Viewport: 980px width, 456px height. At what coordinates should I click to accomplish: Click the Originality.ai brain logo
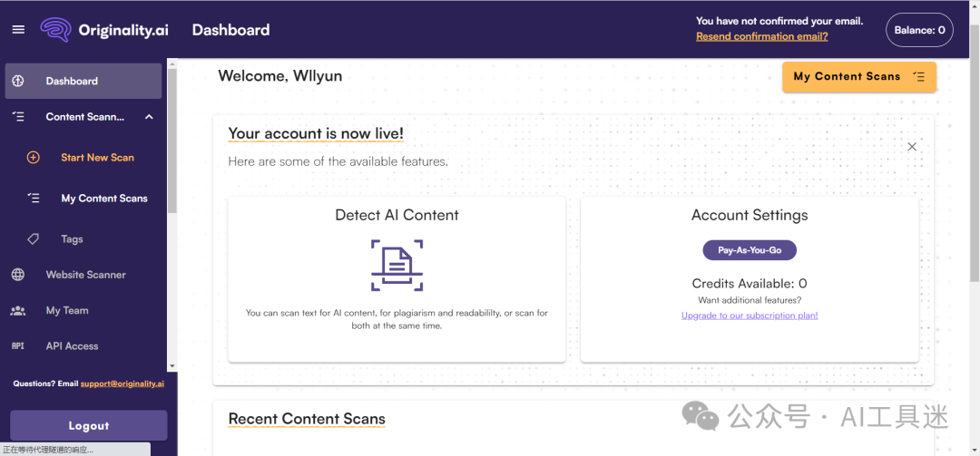(56, 29)
